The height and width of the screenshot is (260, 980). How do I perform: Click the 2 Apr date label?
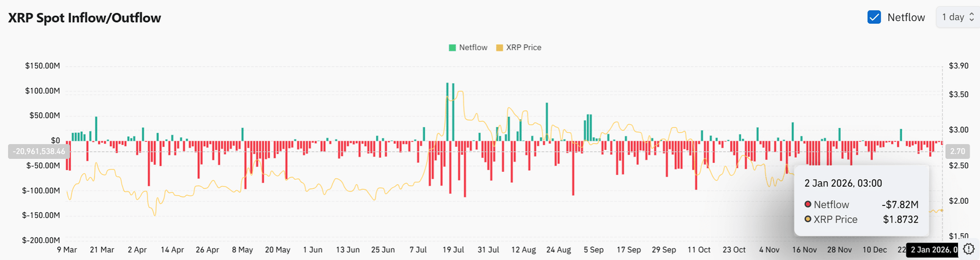pos(137,250)
